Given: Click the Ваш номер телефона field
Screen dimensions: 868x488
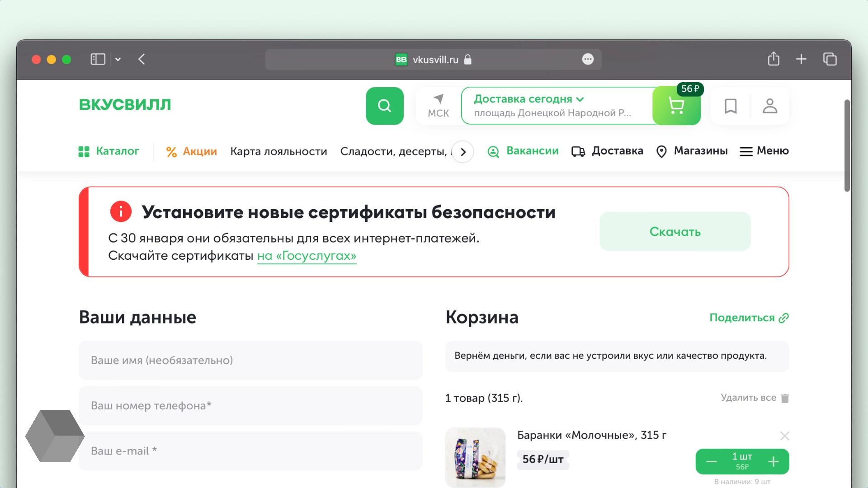Looking at the screenshot, I should coord(250,405).
